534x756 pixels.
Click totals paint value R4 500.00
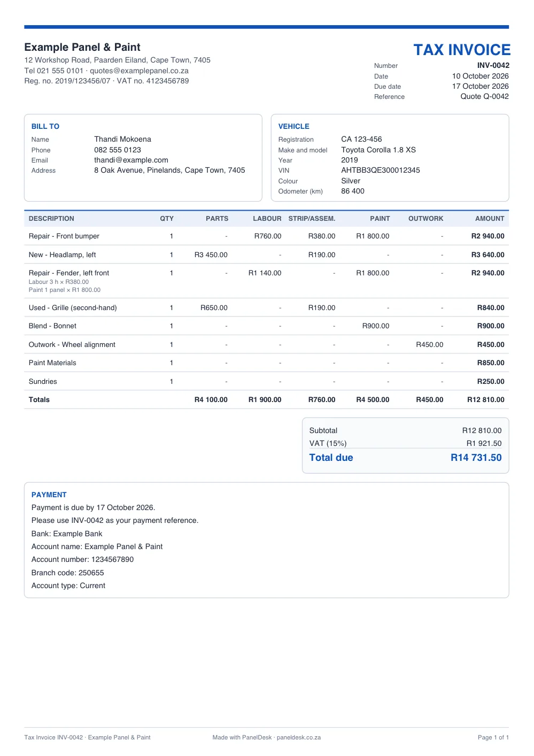click(373, 399)
